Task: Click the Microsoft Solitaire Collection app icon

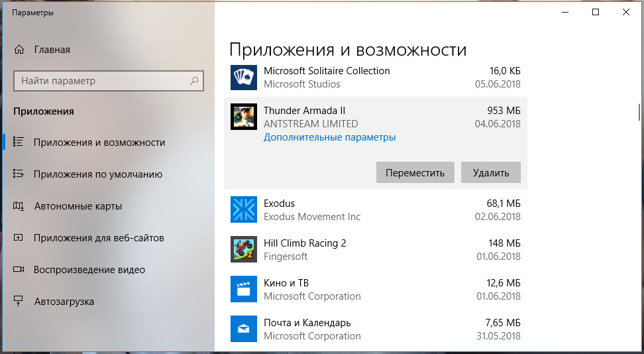Action: [244, 78]
